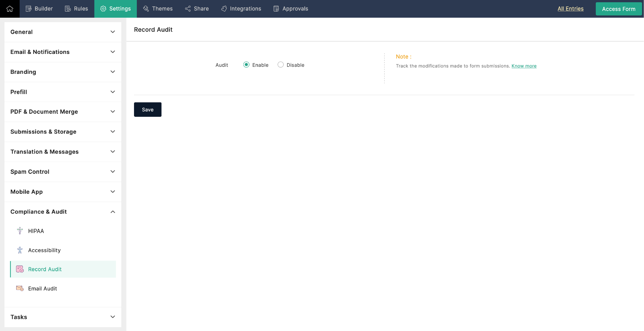Select the Enable audit radio button

246,65
